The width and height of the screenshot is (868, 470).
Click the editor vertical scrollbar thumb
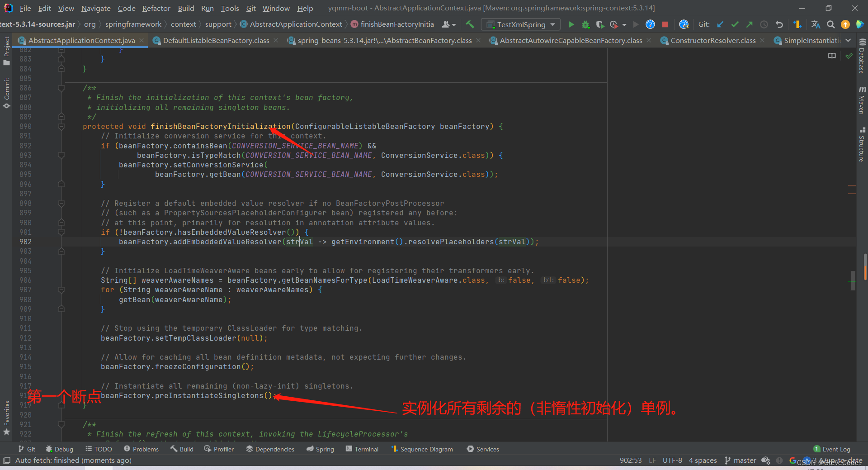coord(853,280)
